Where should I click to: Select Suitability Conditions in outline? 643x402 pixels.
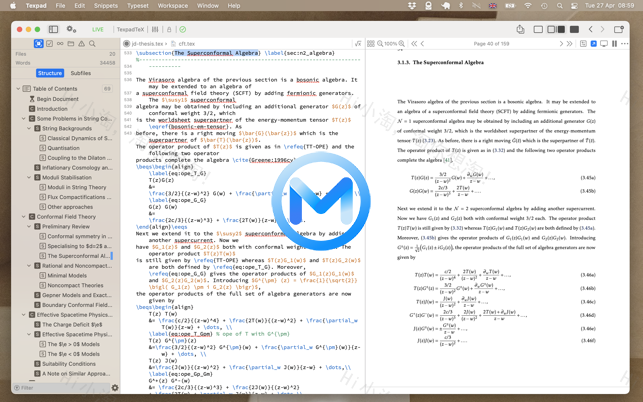point(69,364)
